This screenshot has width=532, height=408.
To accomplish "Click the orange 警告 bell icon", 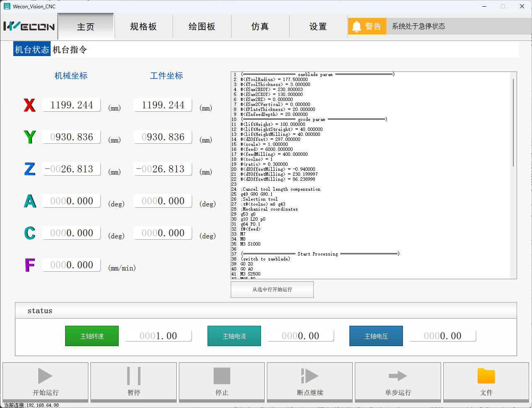I will click(x=356, y=27).
